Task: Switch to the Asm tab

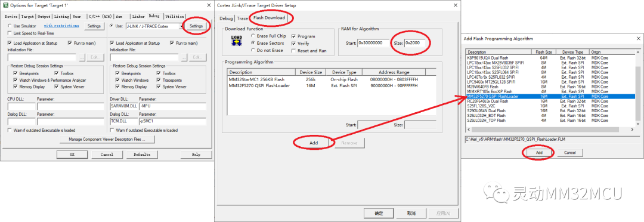Action: tap(119, 17)
